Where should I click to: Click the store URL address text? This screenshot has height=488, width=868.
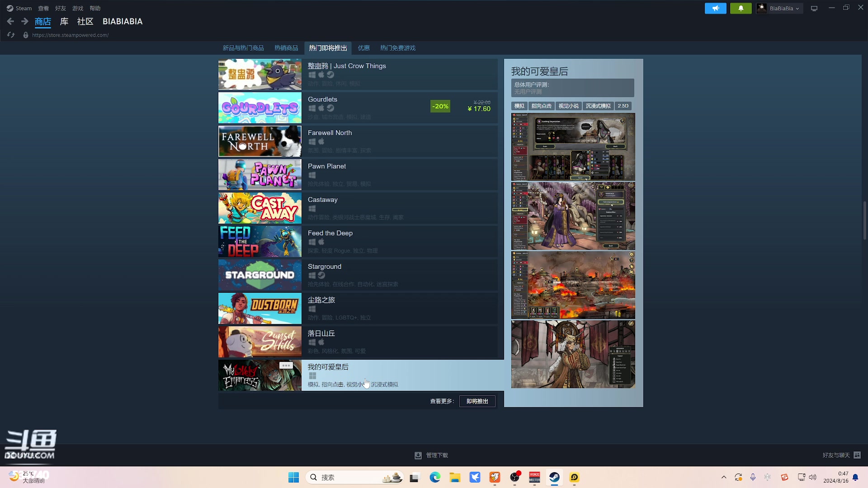pos(70,35)
